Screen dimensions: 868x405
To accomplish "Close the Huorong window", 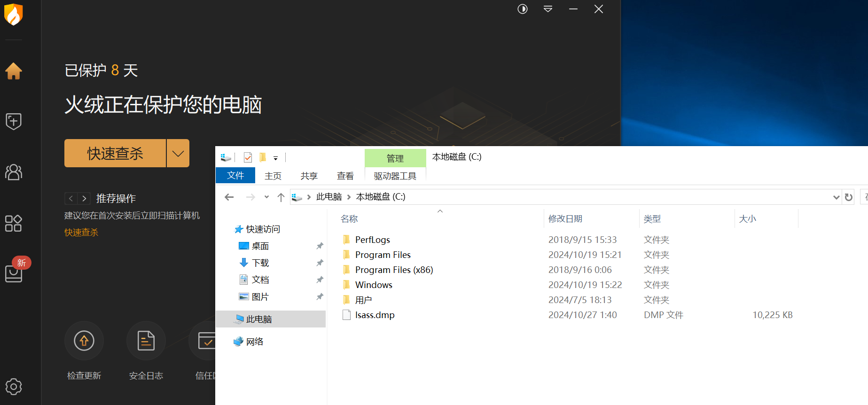I will tap(599, 9).
